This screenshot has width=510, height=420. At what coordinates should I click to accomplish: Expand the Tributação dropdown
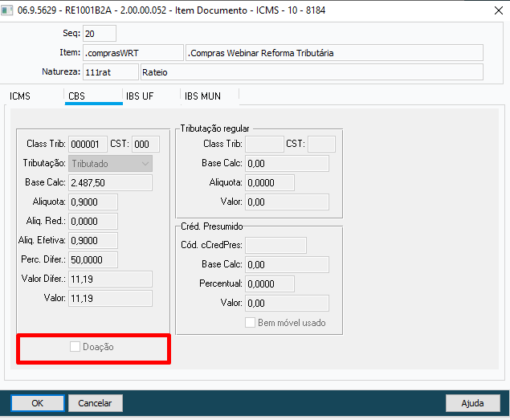click(110, 164)
